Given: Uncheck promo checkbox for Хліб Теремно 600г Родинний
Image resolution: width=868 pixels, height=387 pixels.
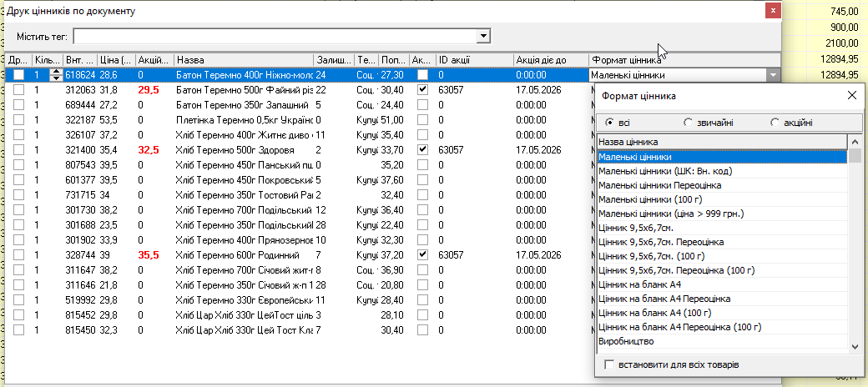Looking at the screenshot, I should pos(423,255).
